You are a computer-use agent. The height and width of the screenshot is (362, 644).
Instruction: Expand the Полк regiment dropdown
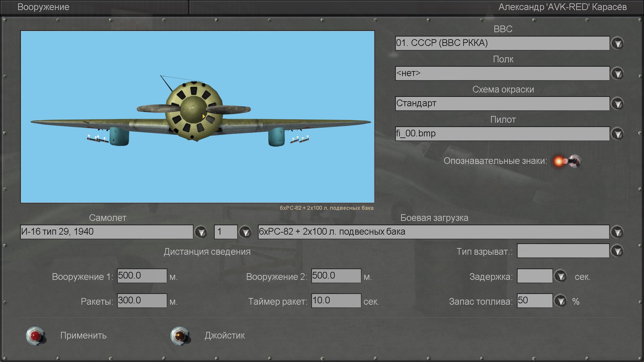(617, 73)
